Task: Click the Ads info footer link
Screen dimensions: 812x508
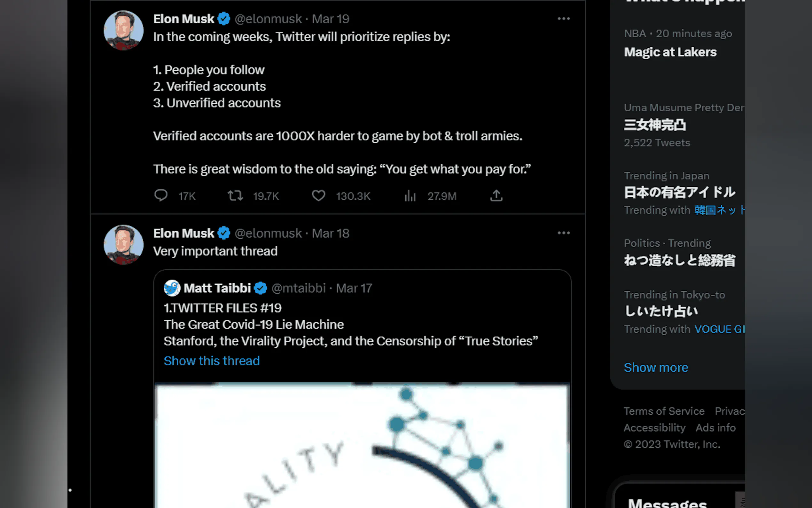Action: tap(715, 428)
